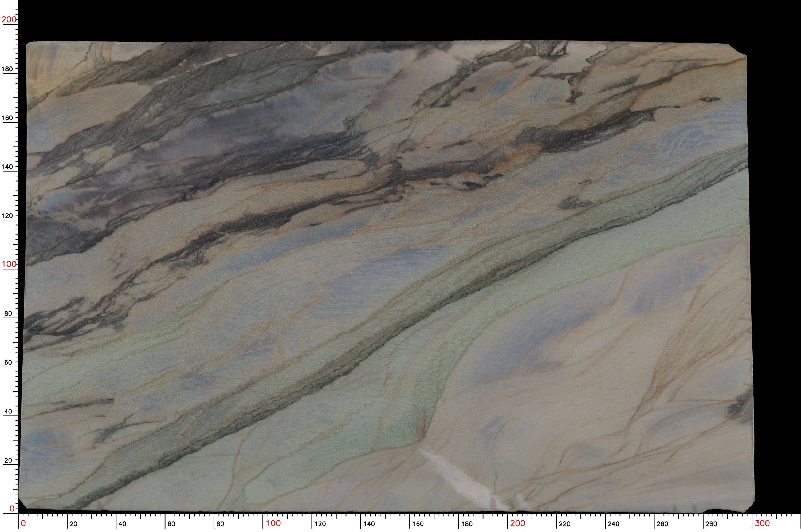Click the red 300 on the horizontal ruler
801x532 pixels.
[762, 523]
